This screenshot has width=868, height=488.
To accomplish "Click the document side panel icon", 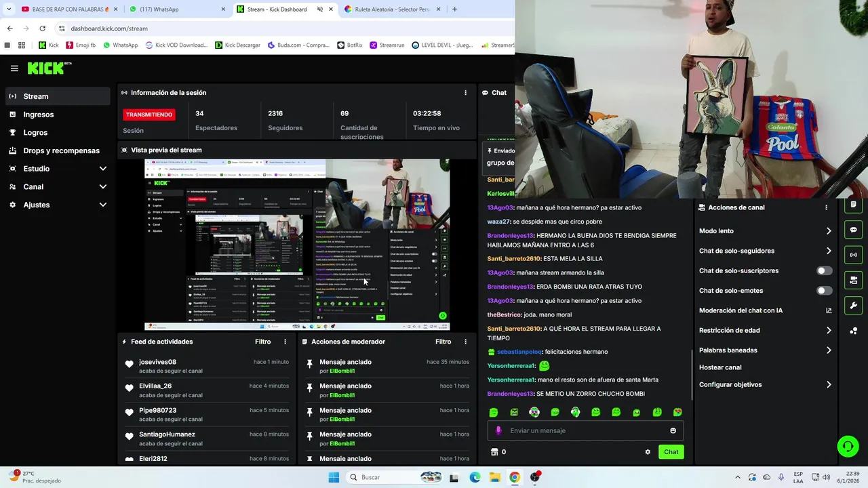I will (853, 205).
